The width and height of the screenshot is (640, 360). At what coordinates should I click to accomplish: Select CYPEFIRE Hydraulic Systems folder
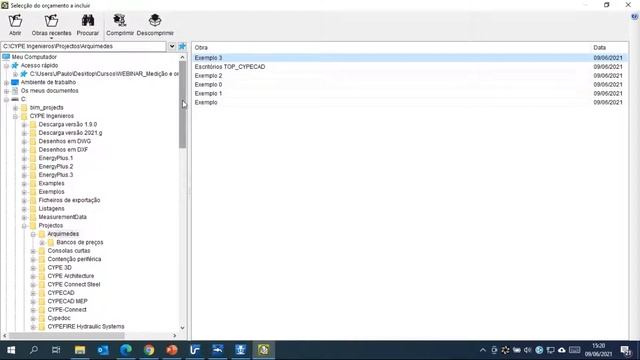pyautogui.click(x=86, y=327)
